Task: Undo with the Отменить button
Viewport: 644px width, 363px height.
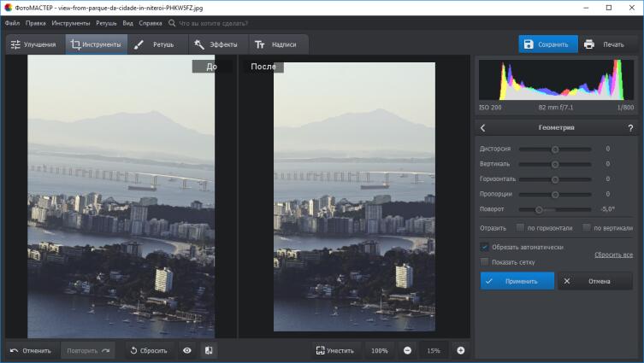Action: [x=31, y=350]
